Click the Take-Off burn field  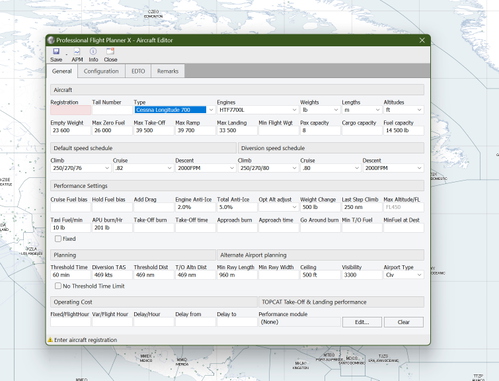pyautogui.click(x=154, y=228)
